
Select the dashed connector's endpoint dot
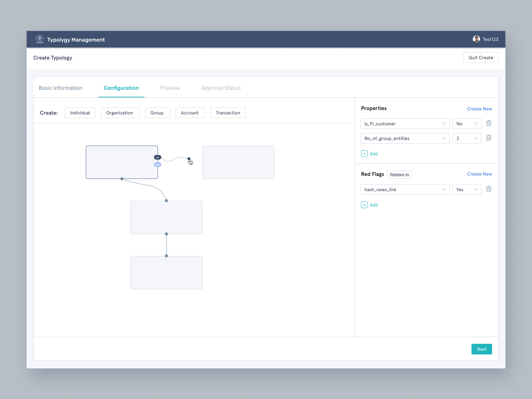[x=189, y=159]
